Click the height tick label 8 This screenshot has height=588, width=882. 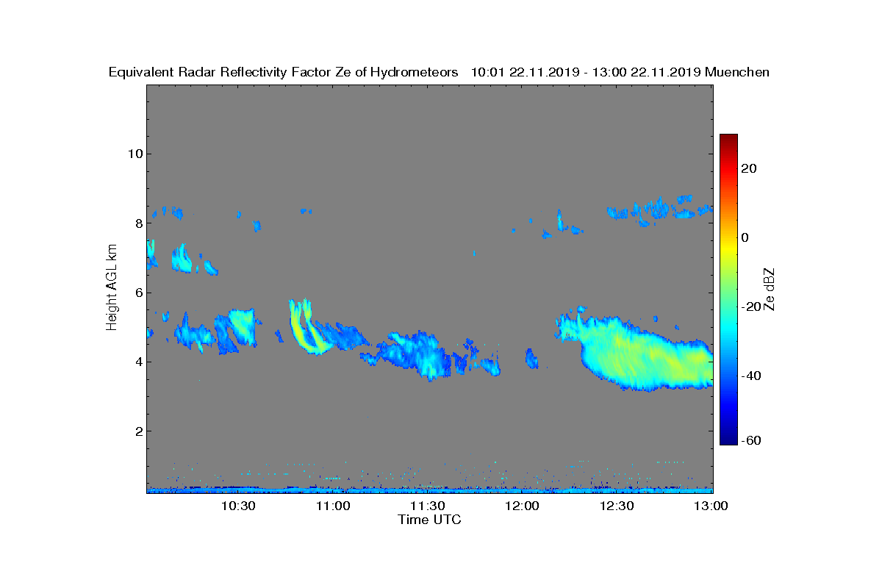pos(137,223)
